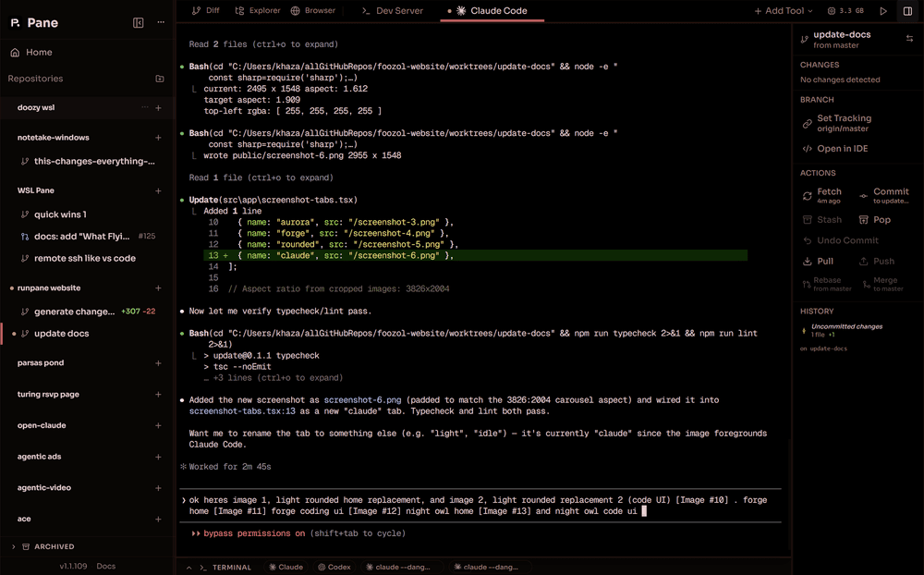The image size is (924, 575).
Task: Expand the TERMINAL panel chevron
Action: (x=189, y=567)
